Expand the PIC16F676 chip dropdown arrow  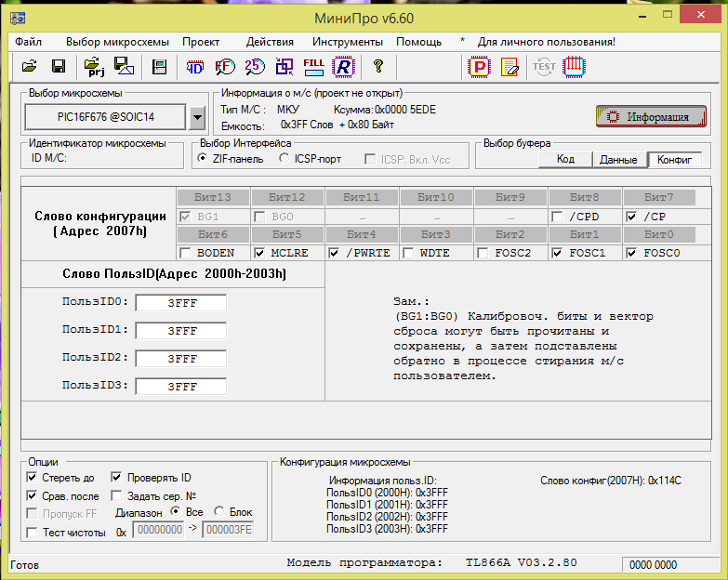pyautogui.click(x=197, y=117)
